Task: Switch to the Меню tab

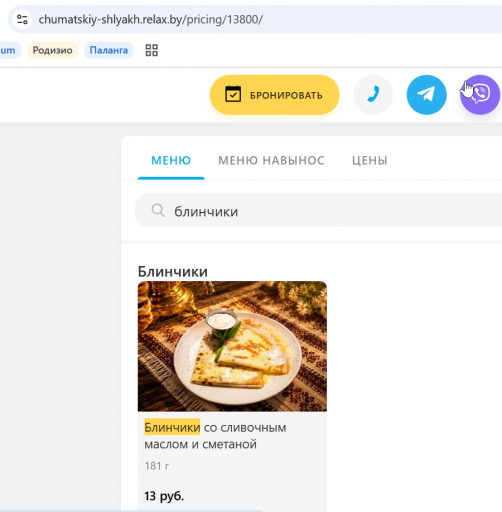Action: pos(171,161)
